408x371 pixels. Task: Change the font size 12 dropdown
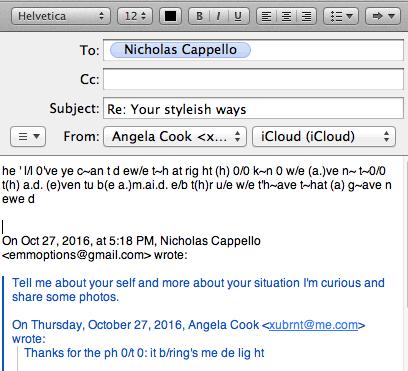(x=135, y=16)
